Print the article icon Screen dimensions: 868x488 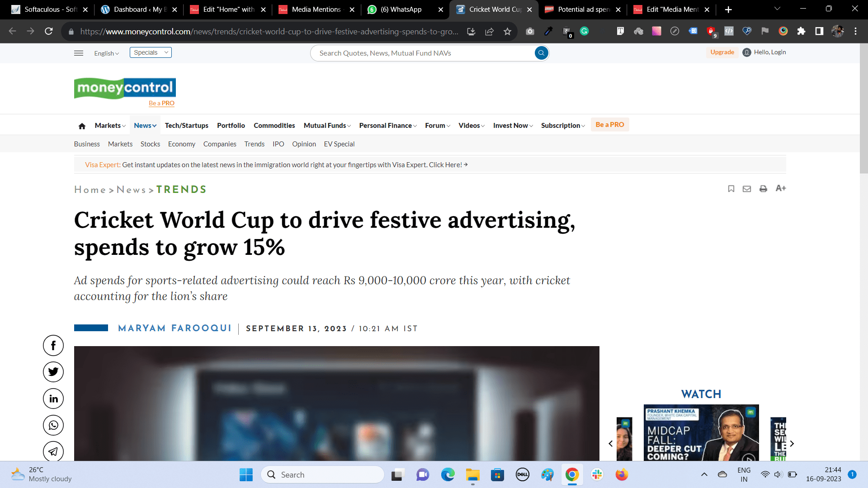[x=763, y=189]
